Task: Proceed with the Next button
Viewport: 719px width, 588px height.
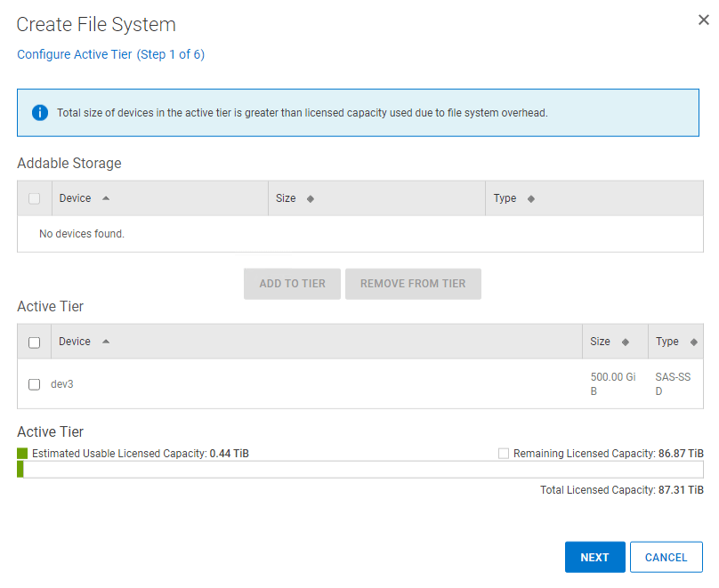Action: point(594,557)
